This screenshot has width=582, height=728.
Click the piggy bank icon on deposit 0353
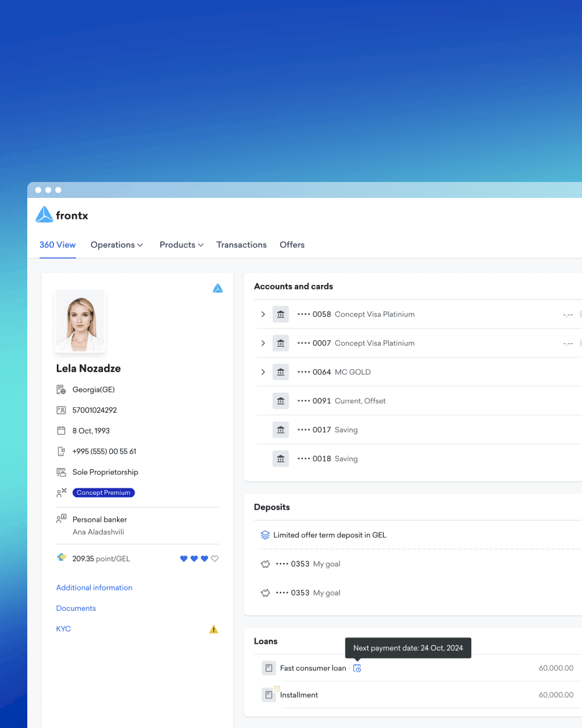tap(265, 564)
